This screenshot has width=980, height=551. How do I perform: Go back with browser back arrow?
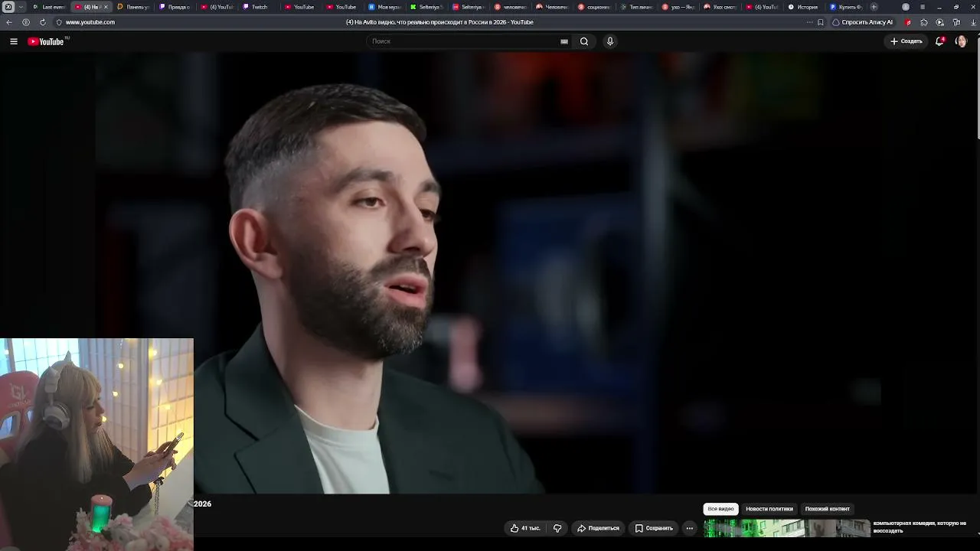pos(9,22)
